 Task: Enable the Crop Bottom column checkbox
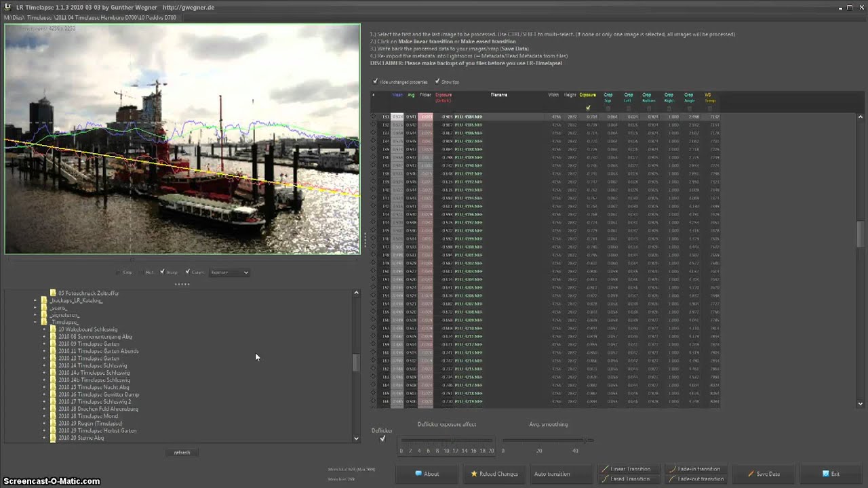(x=648, y=108)
